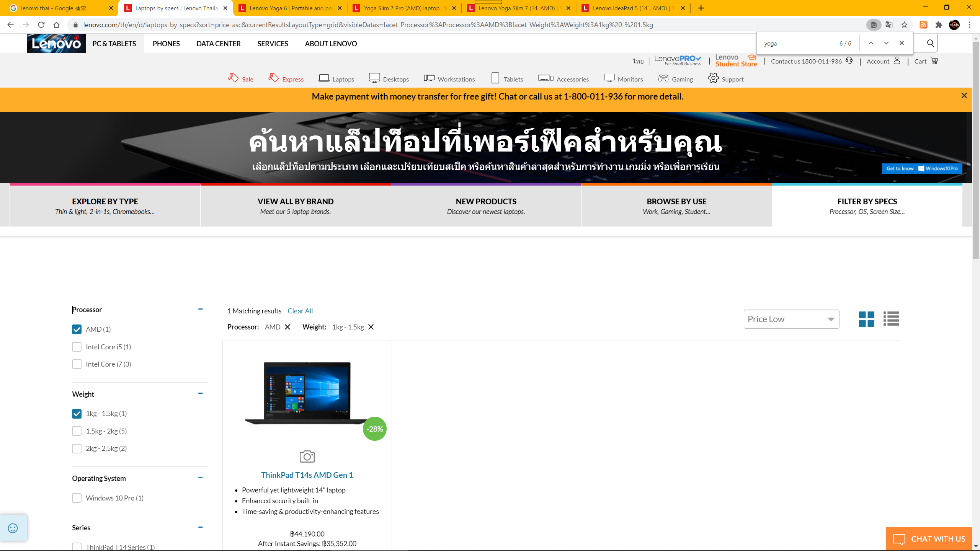The width and height of the screenshot is (980, 551).
Task: Open the shopping Cart icon
Action: [934, 61]
